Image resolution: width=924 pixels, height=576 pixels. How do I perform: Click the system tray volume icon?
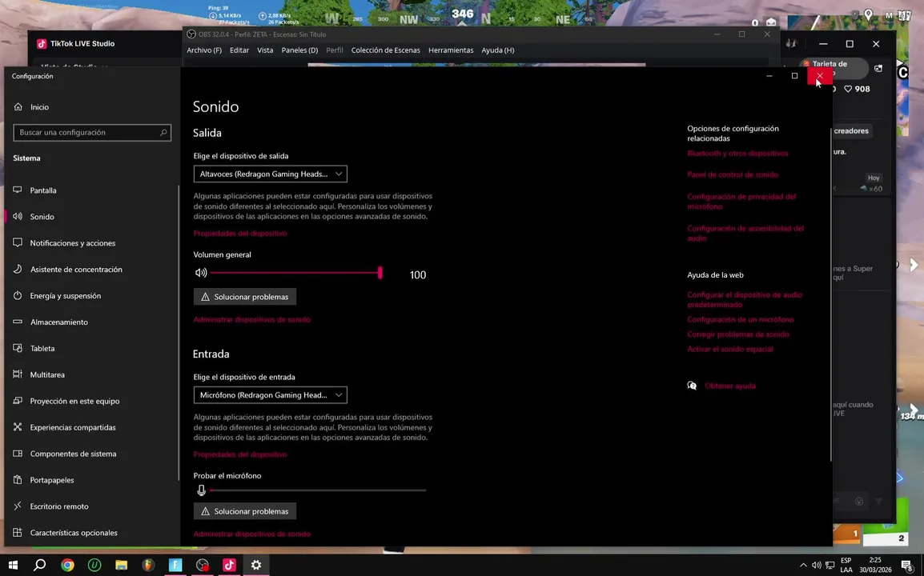click(816, 565)
